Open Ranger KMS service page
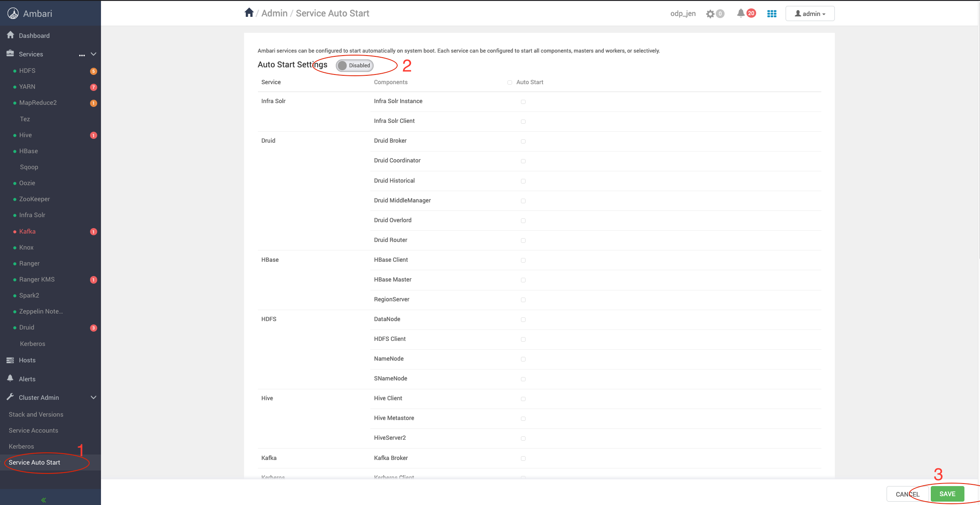Image resolution: width=980 pixels, height=505 pixels. [37, 279]
